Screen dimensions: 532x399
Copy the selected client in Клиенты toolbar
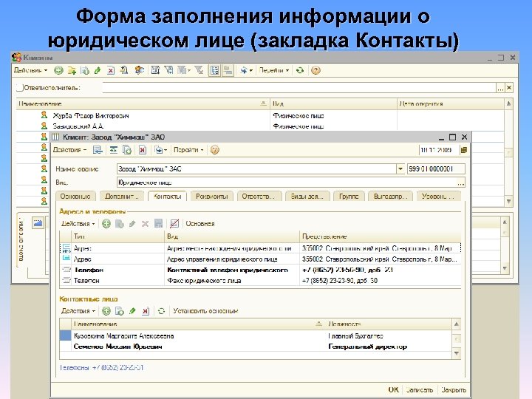point(85,70)
